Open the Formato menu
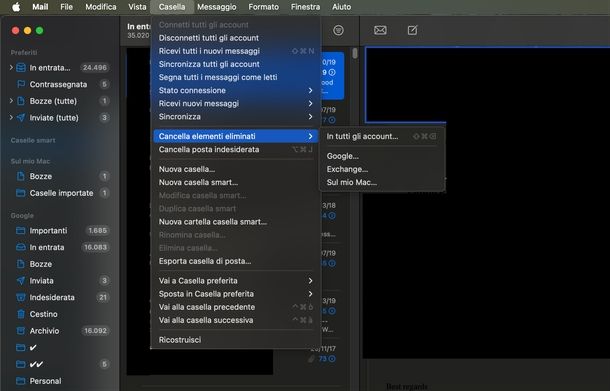The width and height of the screenshot is (610, 391). pos(263,7)
